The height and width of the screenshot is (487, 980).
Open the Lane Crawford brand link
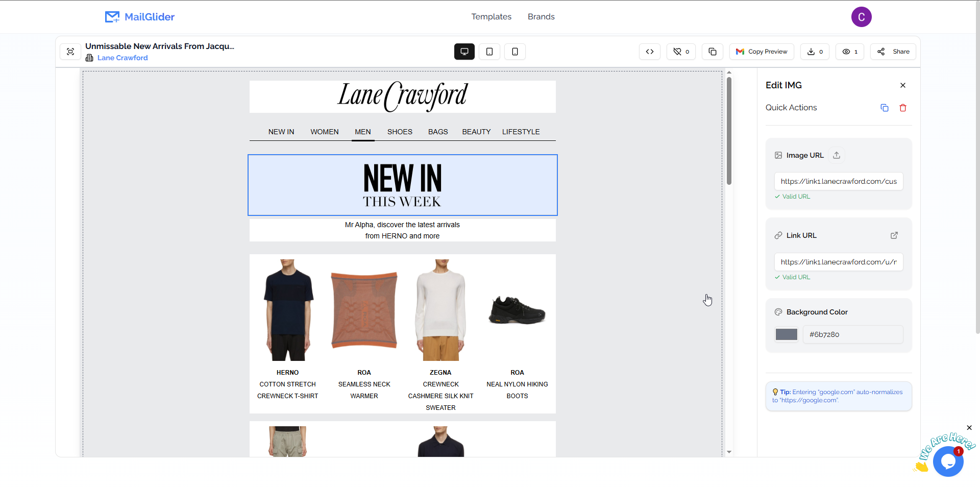[122, 58]
